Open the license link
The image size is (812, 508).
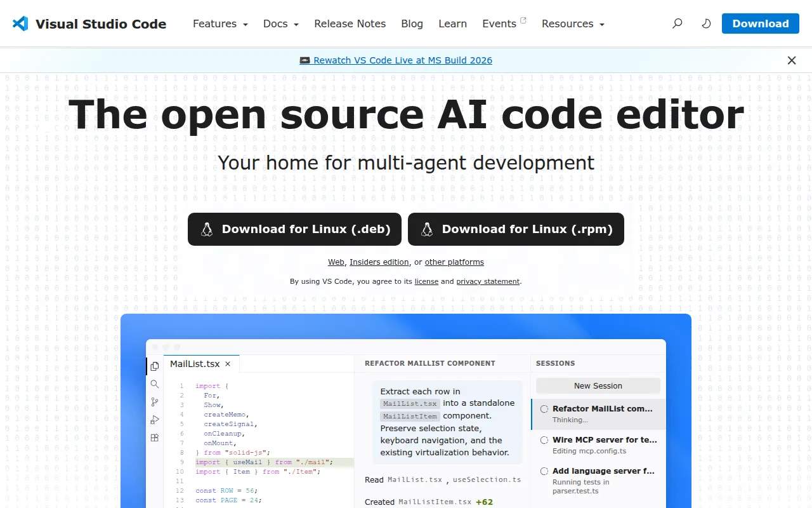point(426,281)
